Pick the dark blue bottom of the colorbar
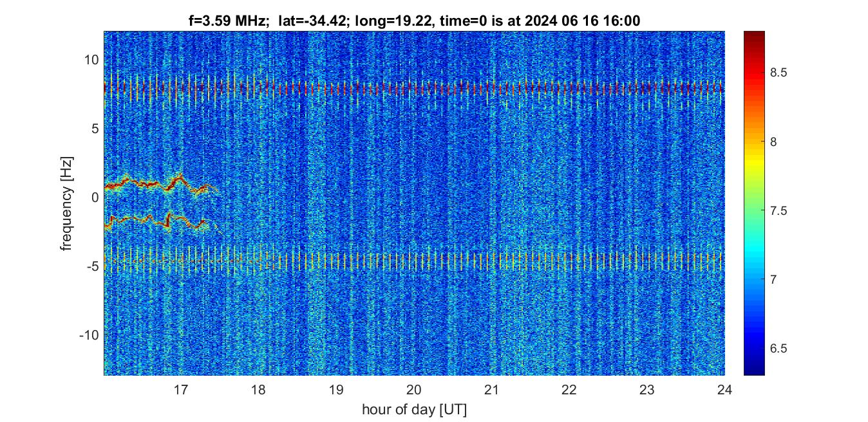The height and width of the screenshot is (422, 868). [754, 369]
